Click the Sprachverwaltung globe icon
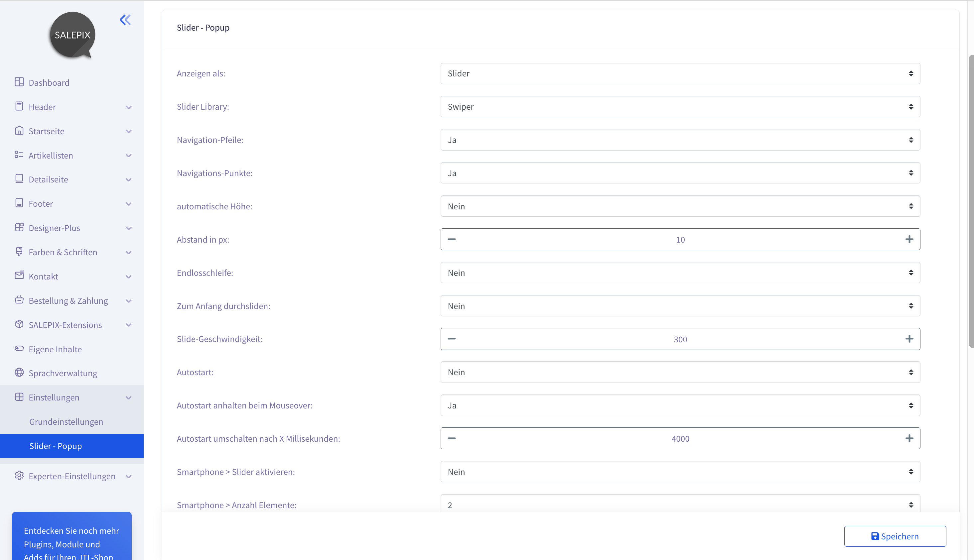This screenshot has width=974, height=560. [19, 372]
